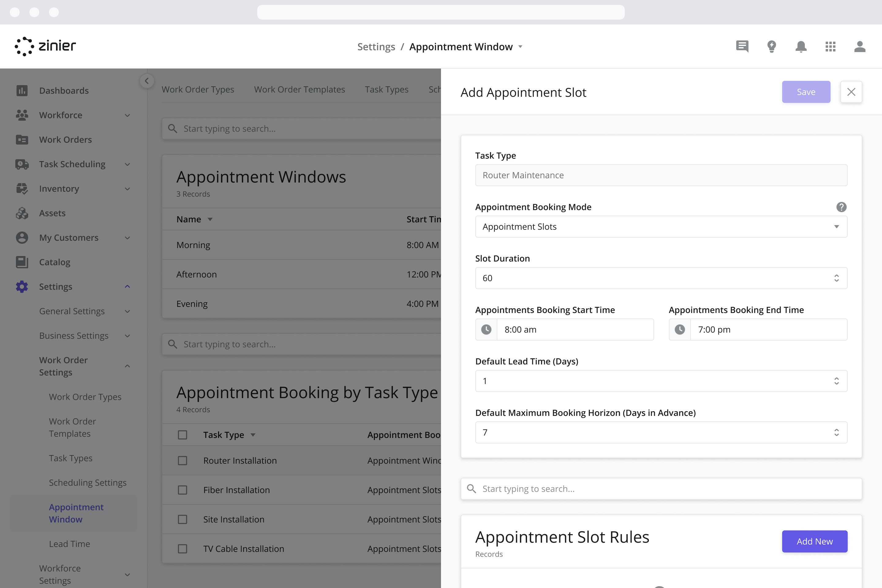Open the lightbulb tips icon

click(771, 47)
